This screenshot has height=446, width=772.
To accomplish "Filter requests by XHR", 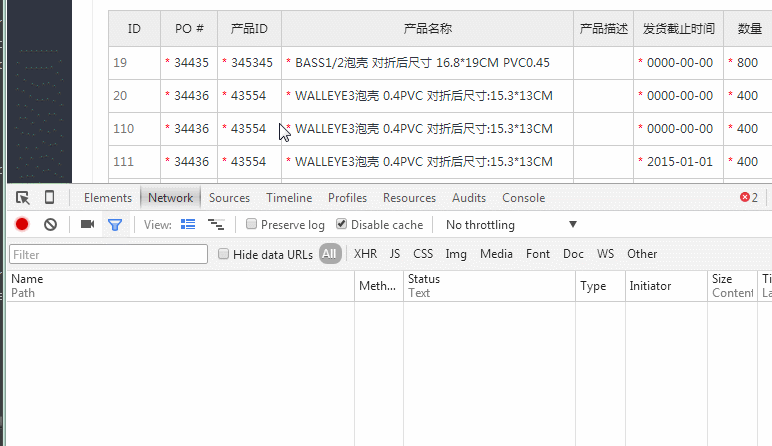I will 365,254.
